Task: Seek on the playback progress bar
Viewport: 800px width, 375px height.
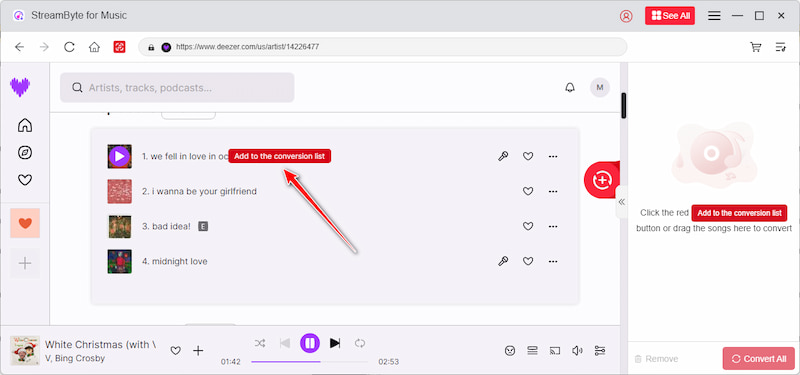Action: [x=309, y=362]
